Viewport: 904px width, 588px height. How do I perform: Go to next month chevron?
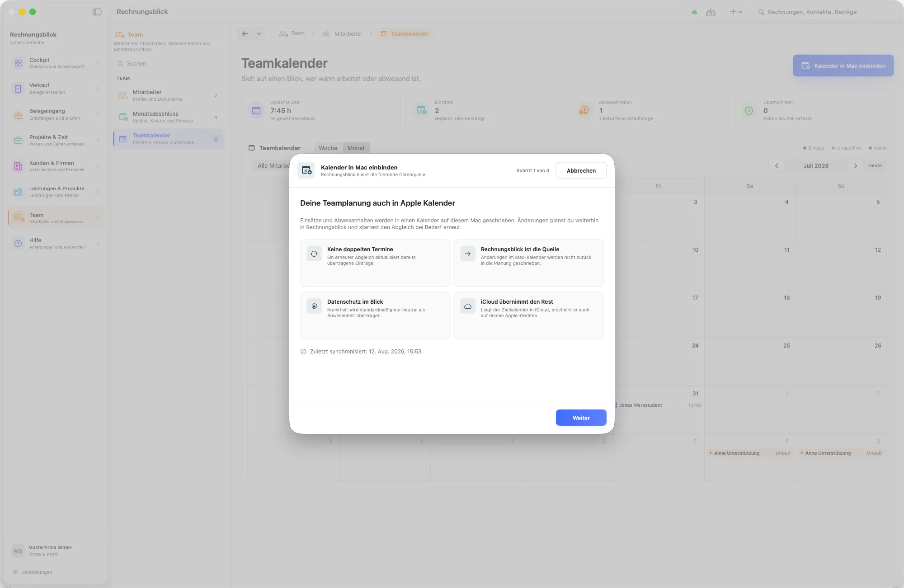[x=855, y=166]
